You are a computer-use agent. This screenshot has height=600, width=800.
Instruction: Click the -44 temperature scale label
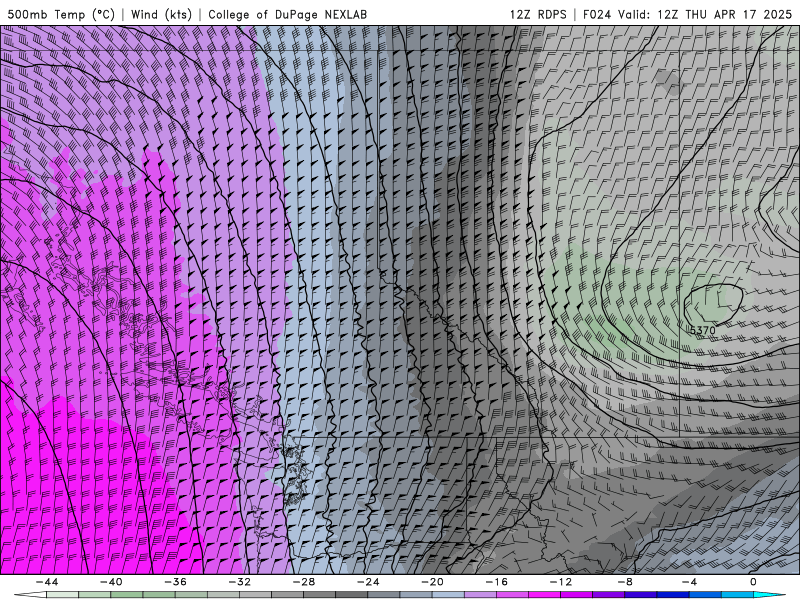(x=46, y=582)
